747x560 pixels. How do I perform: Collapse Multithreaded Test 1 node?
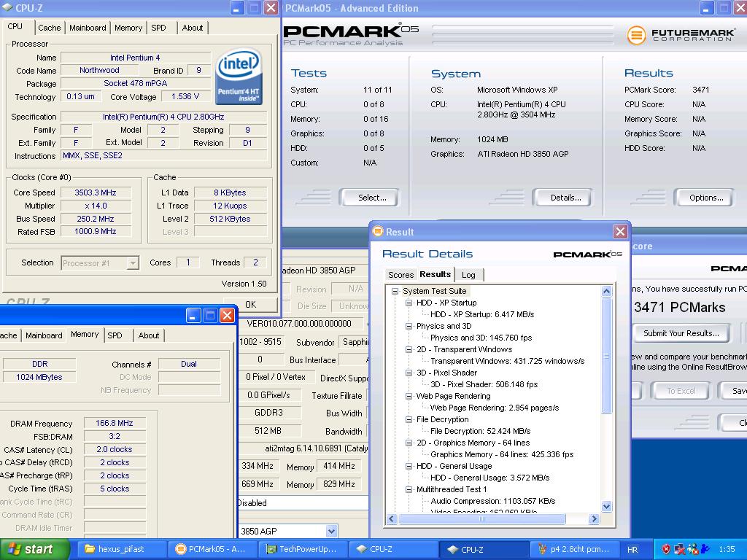pyautogui.click(x=409, y=489)
